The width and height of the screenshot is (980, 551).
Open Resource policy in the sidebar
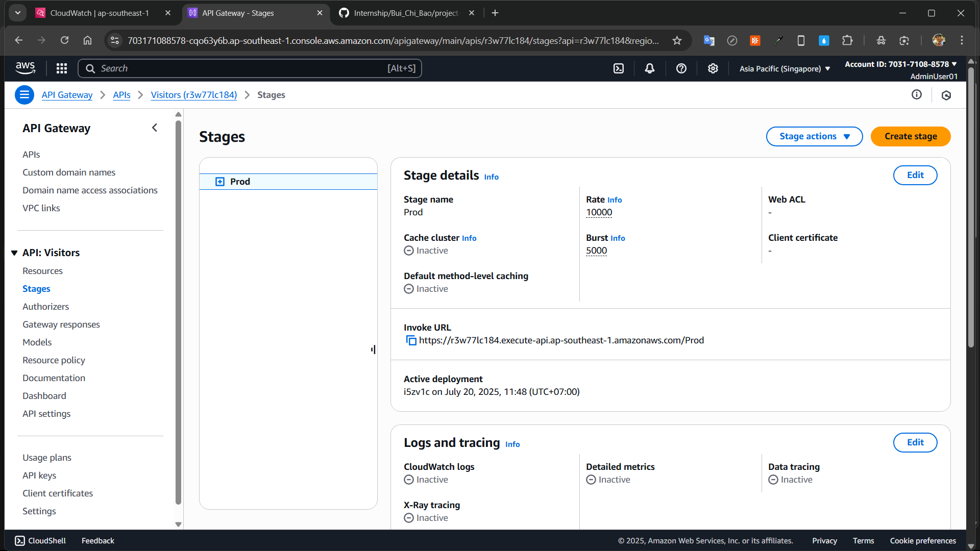pyautogui.click(x=54, y=360)
